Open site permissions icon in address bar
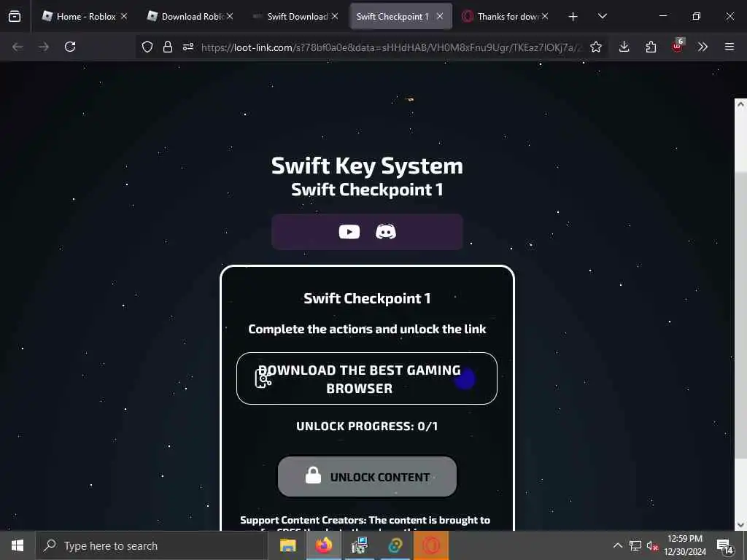747x560 pixels. [x=188, y=47]
